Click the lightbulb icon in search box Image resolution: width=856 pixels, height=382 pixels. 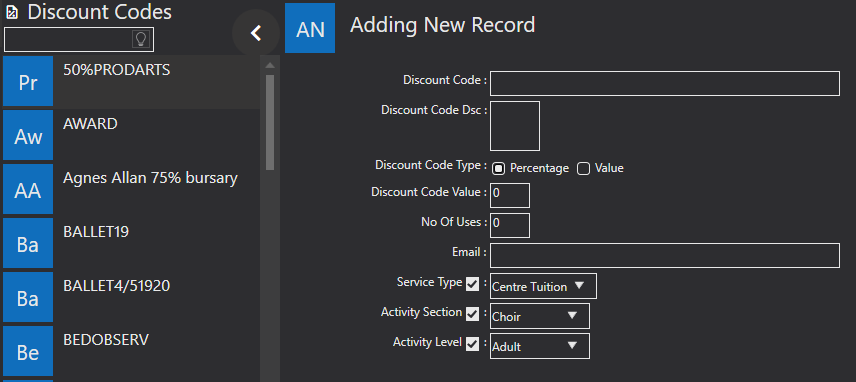pos(141,39)
